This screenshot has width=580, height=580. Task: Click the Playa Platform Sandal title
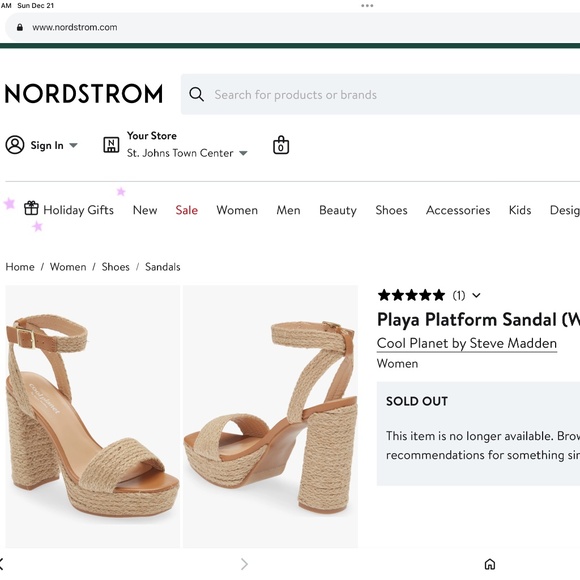click(478, 320)
